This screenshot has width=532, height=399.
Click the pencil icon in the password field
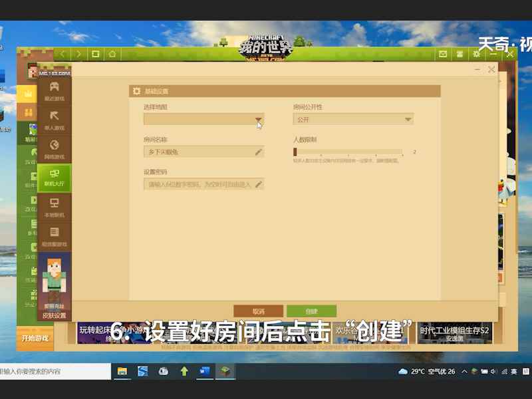(x=258, y=184)
